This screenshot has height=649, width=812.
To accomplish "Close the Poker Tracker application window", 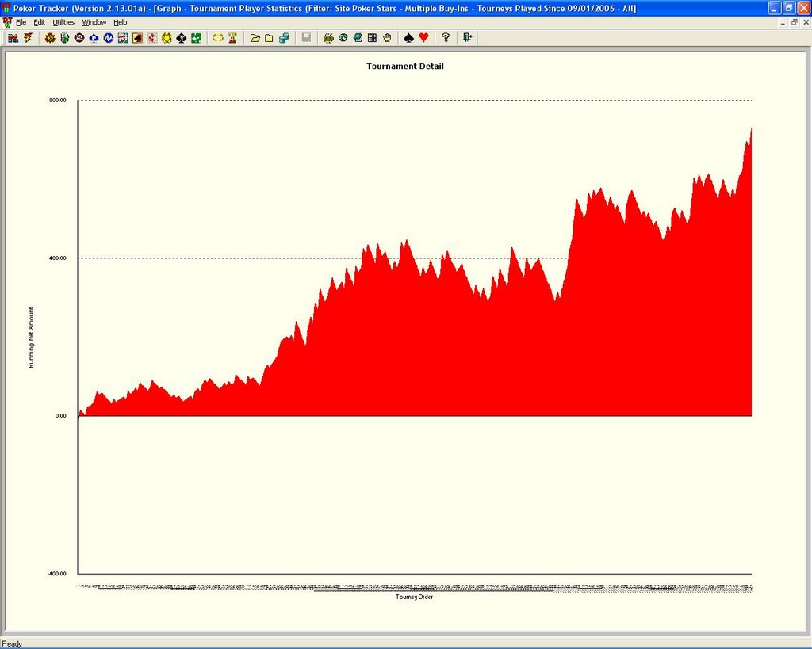I will click(x=803, y=8).
